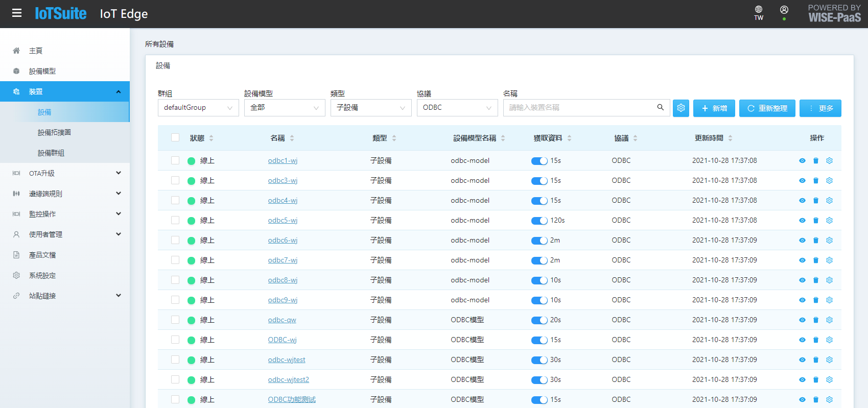
Task: Open 系統設定 in sidebar
Action: pos(65,275)
